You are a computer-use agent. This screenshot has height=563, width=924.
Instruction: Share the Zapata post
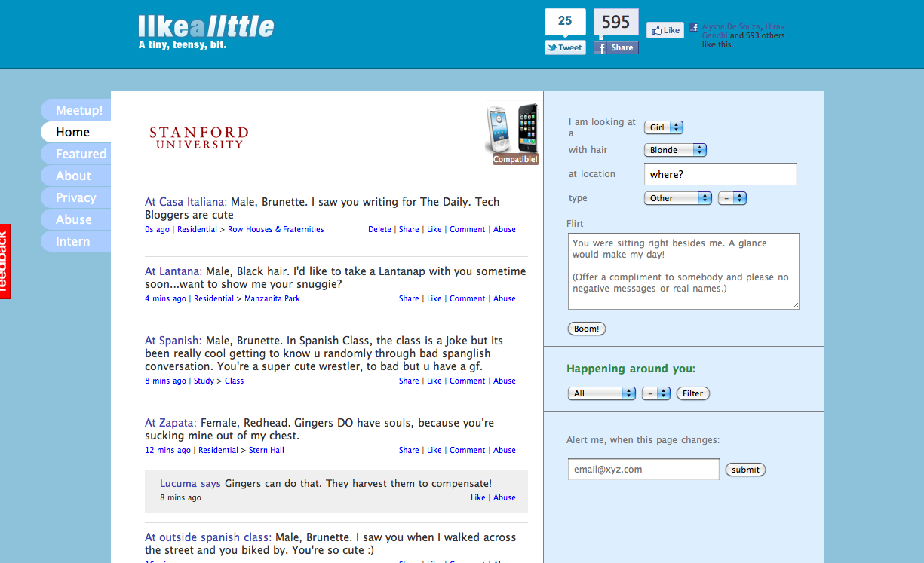409,450
